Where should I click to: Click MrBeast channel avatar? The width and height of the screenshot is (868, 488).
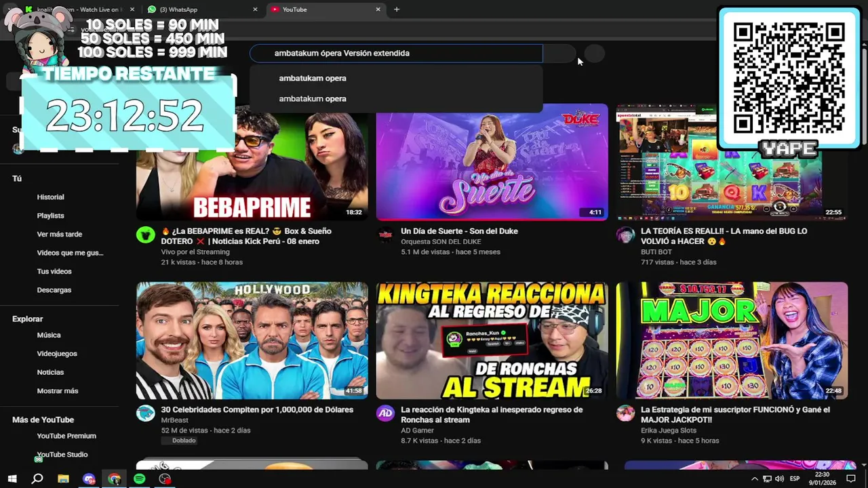145,413
